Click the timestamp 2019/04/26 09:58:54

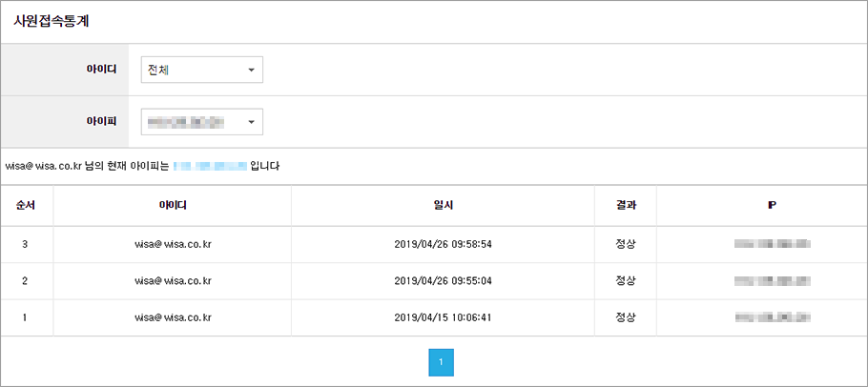[x=443, y=244]
